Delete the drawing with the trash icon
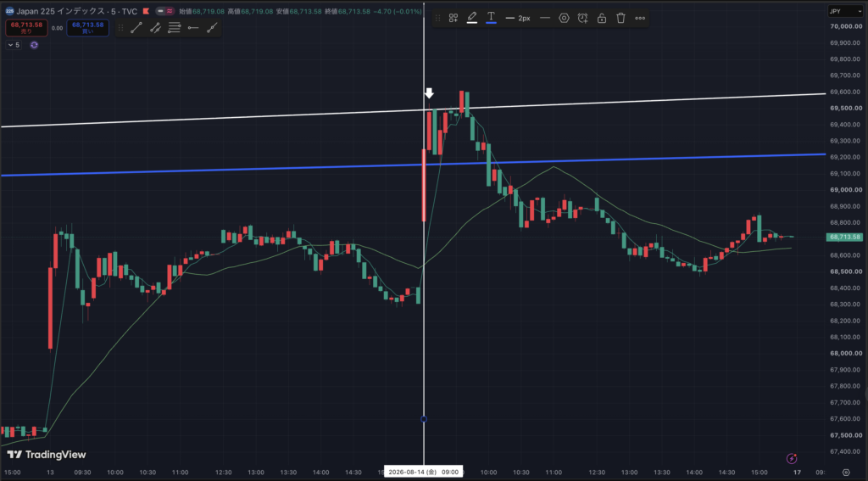Screen dimensions: 868x481 point(620,19)
